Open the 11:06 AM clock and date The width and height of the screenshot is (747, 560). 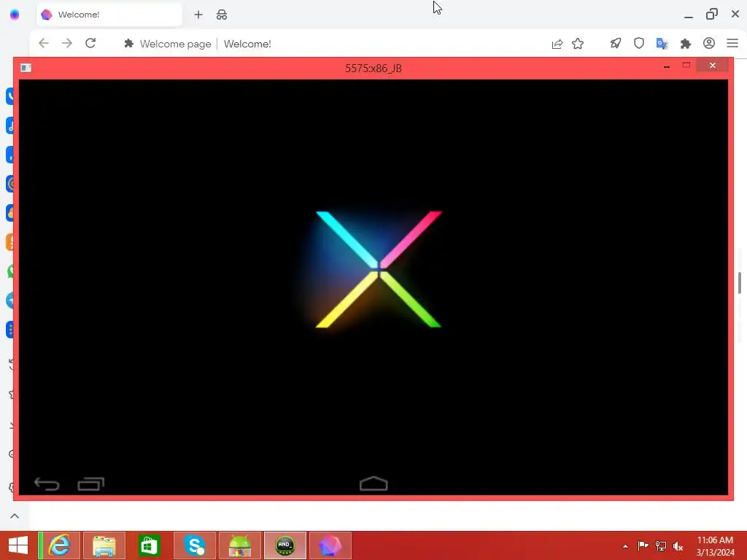click(715, 545)
